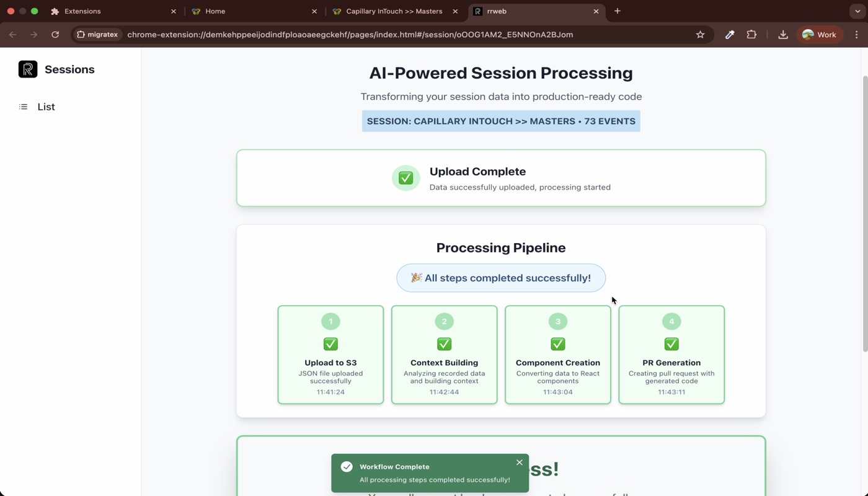Click the Workflow Complete check icon
Screen dimensions: 868x496
tap(347, 466)
